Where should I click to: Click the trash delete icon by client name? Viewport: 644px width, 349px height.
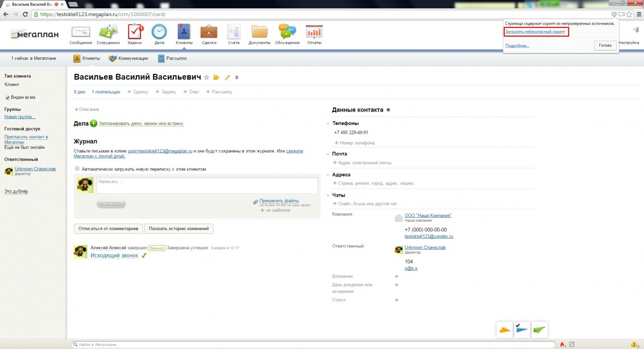(237, 77)
